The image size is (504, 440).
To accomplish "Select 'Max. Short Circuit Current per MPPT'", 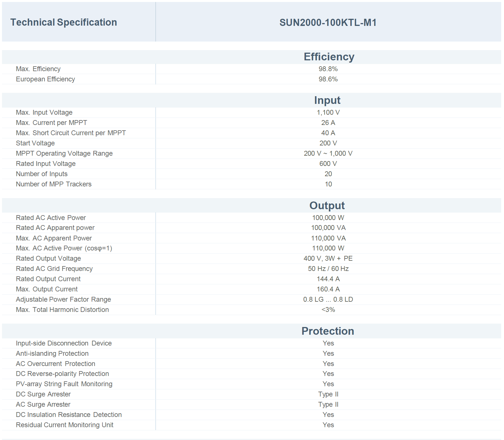I will click(x=71, y=133).
